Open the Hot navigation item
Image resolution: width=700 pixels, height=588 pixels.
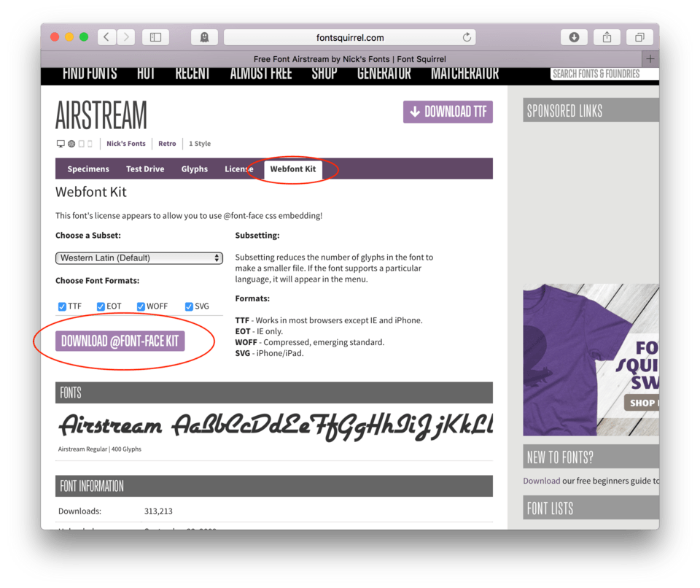[x=146, y=74]
